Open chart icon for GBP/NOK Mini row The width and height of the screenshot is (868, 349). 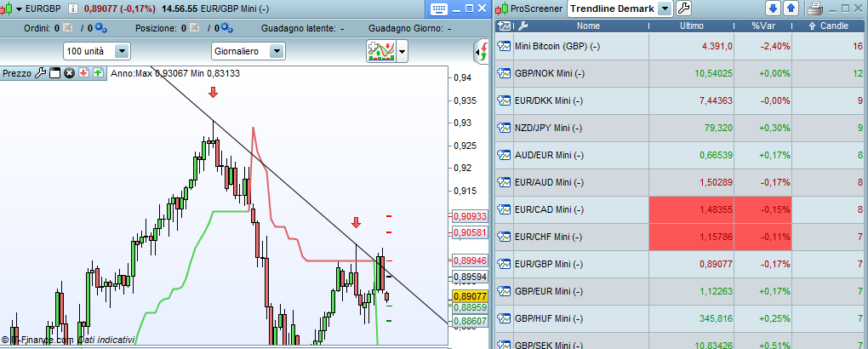pyautogui.click(x=505, y=74)
